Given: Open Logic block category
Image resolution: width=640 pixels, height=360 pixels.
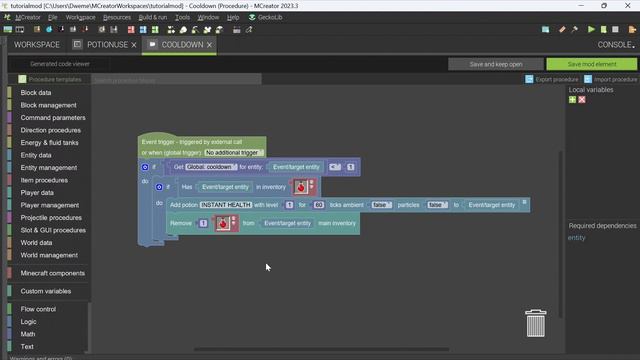Looking at the screenshot, I should click(x=29, y=322).
